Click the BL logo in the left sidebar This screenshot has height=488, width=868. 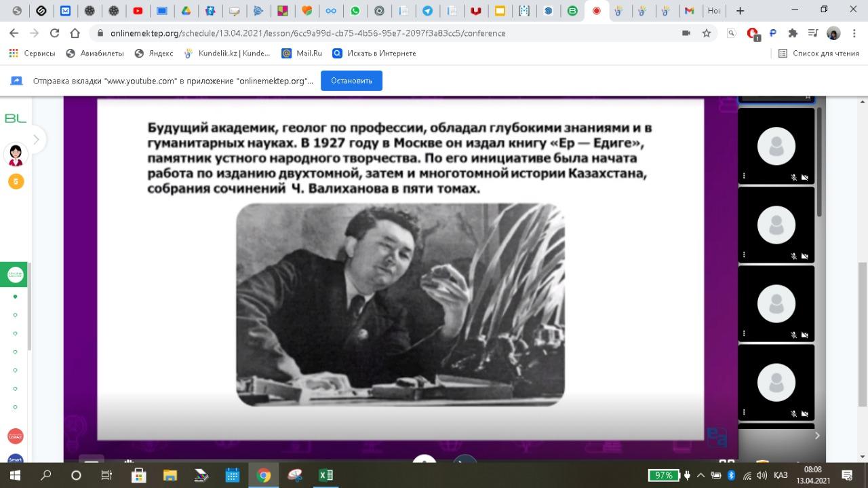tap(15, 118)
